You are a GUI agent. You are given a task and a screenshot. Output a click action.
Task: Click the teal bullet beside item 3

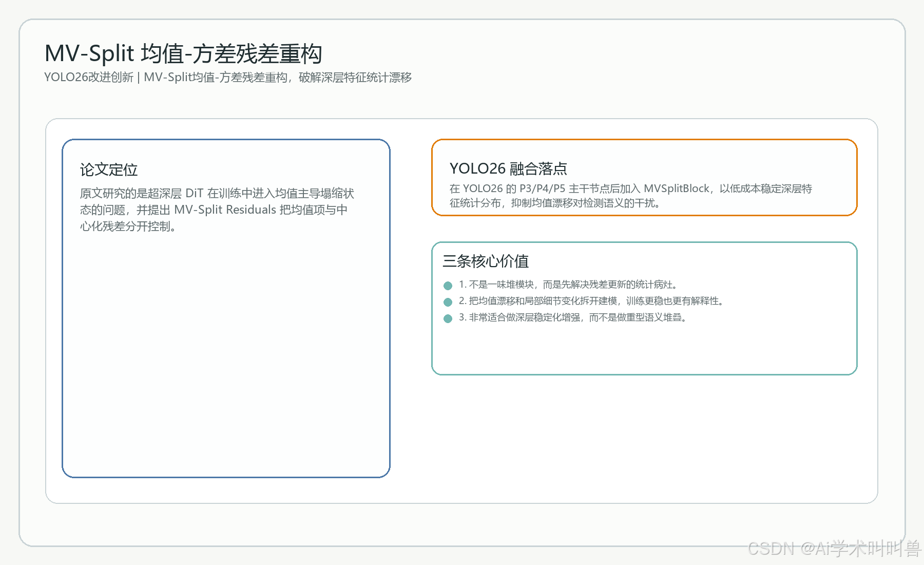point(448,318)
